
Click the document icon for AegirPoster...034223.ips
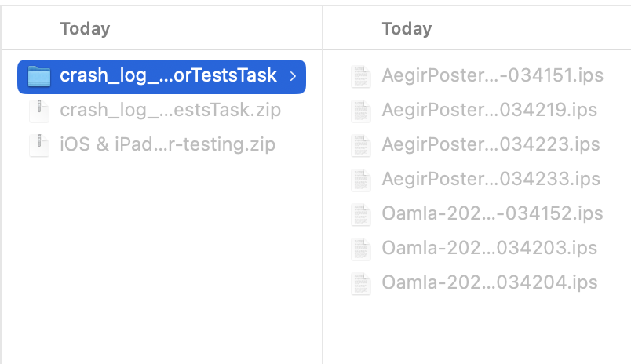pyautogui.click(x=360, y=146)
